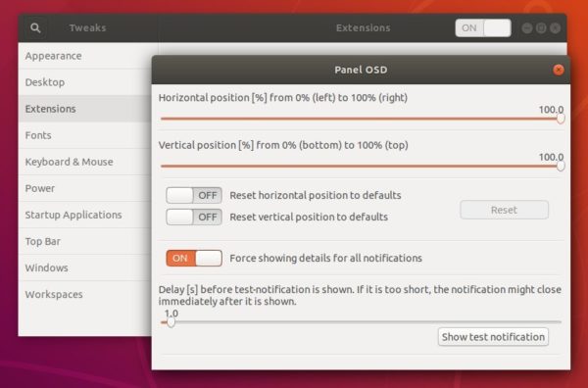Viewport: 588px width, 388px height.
Task: Enable Reset vertical position to defaults switch
Action: pos(194,218)
